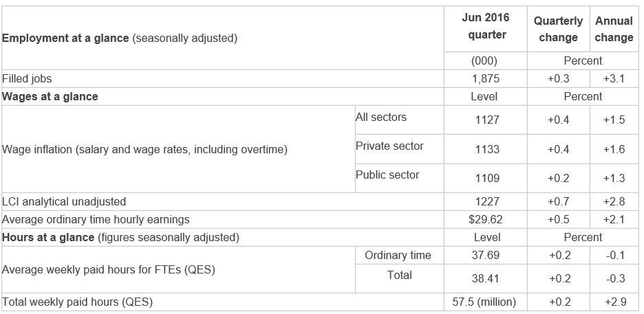Click "Total weekly paid hours (QES)" label
The width and height of the screenshot is (644, 314).
(77, 302)
